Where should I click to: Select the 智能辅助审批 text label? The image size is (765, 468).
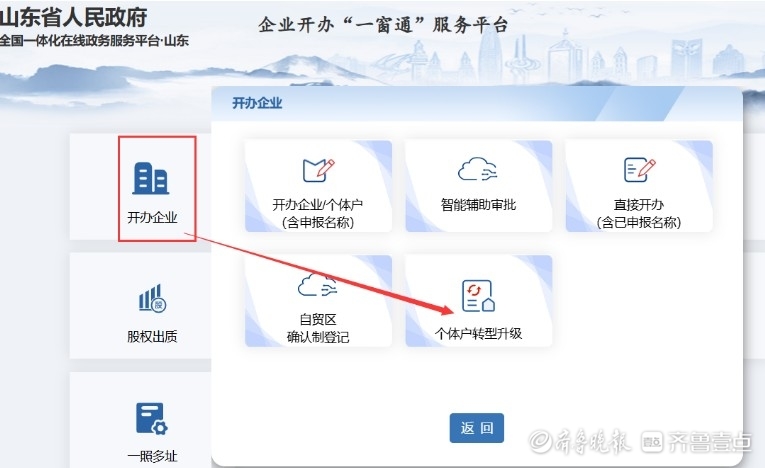coord(478,205)
